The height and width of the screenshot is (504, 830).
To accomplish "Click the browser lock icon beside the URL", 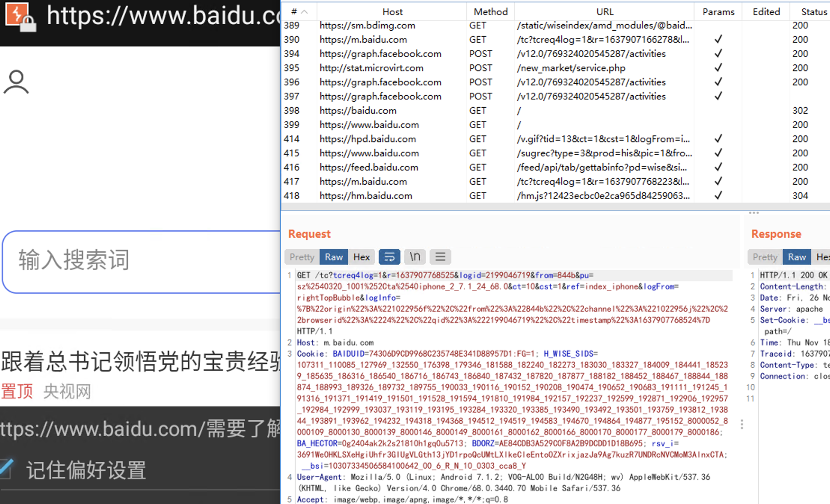I will pyautogui.click(x=28, y=23).
